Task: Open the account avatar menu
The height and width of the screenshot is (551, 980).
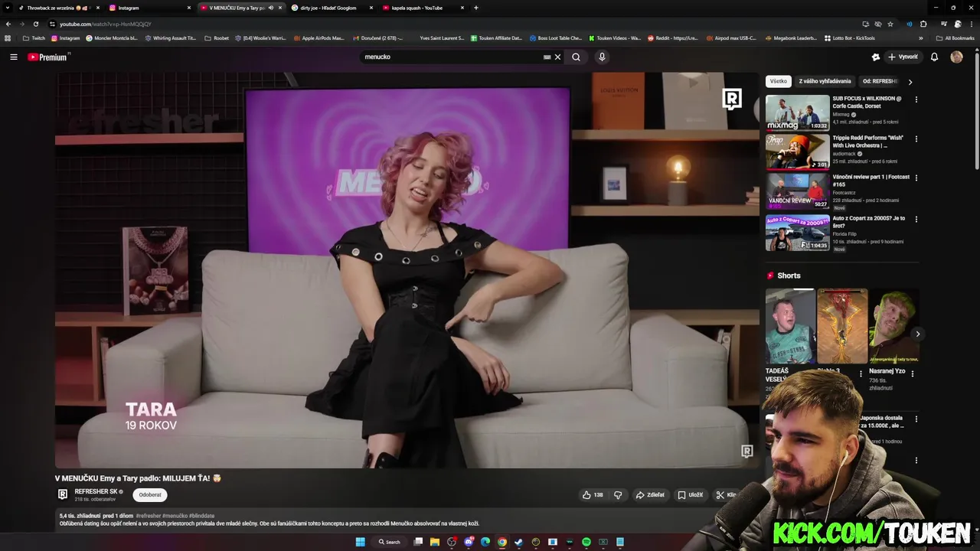Action: 956,57
